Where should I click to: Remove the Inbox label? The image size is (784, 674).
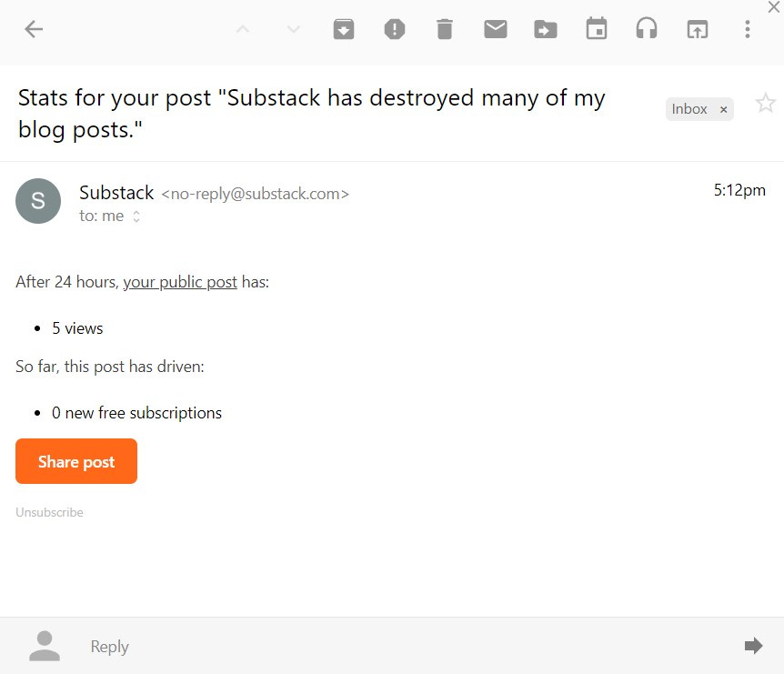point(723,109)
